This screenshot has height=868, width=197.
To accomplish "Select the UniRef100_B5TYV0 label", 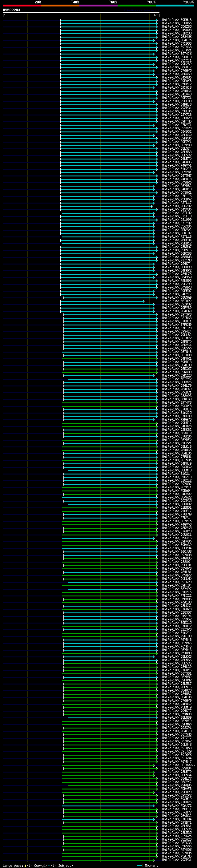I will (x=177, y=379).
